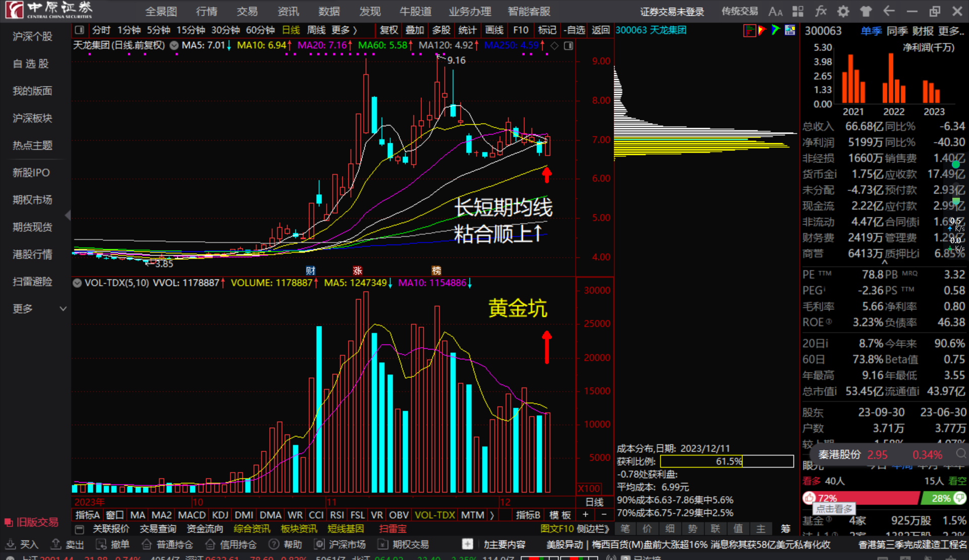Go back with the left arrow icon
This screenshot has height=560, width=969.
click(889, 11)
